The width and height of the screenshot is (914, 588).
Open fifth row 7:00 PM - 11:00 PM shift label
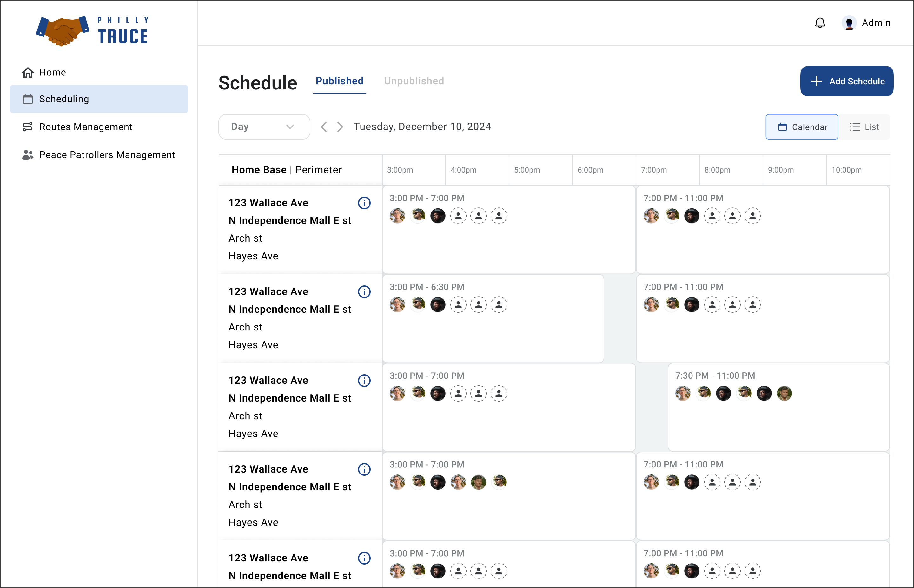(x=683, y=553)
